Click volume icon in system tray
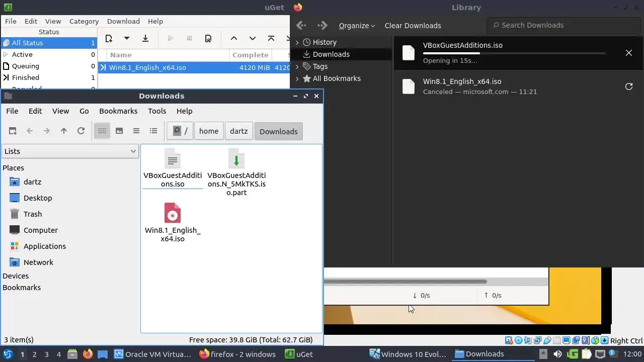The image size is (644, 362). click(x=557, y=354)
